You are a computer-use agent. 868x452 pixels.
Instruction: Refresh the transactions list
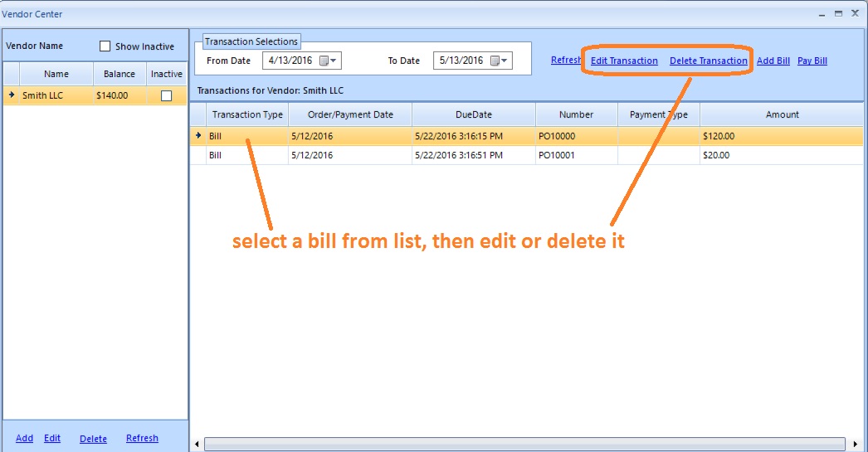click(565, 60)
